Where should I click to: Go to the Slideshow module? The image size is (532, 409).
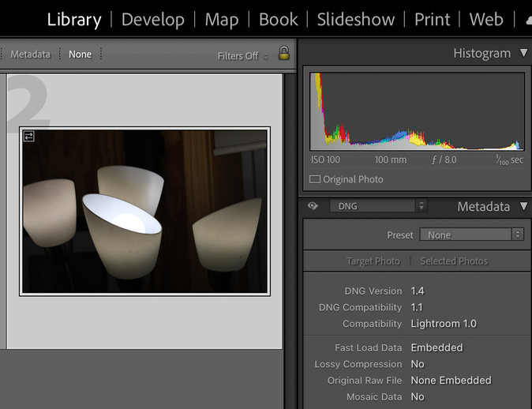click(x=355, y=20)
